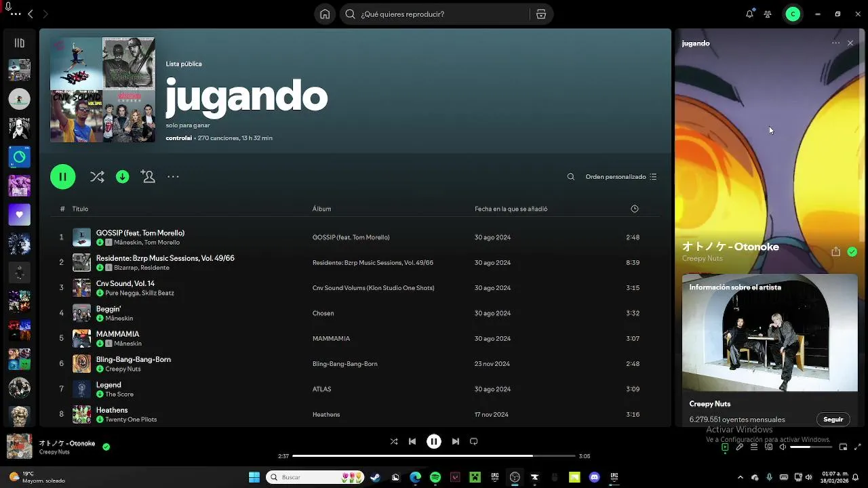Open the now playing panel more options dots
This screenshot has height=488, width=868.
click(835, 43)
